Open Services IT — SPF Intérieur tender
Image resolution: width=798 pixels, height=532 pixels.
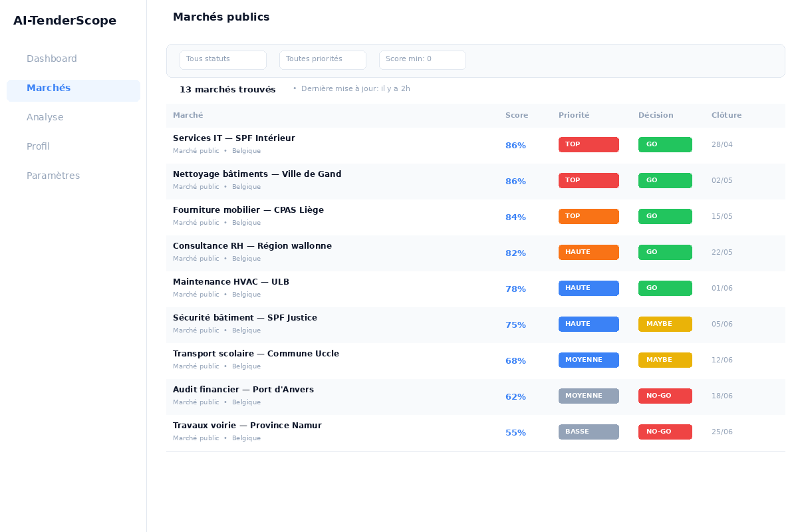click(234, 138)
